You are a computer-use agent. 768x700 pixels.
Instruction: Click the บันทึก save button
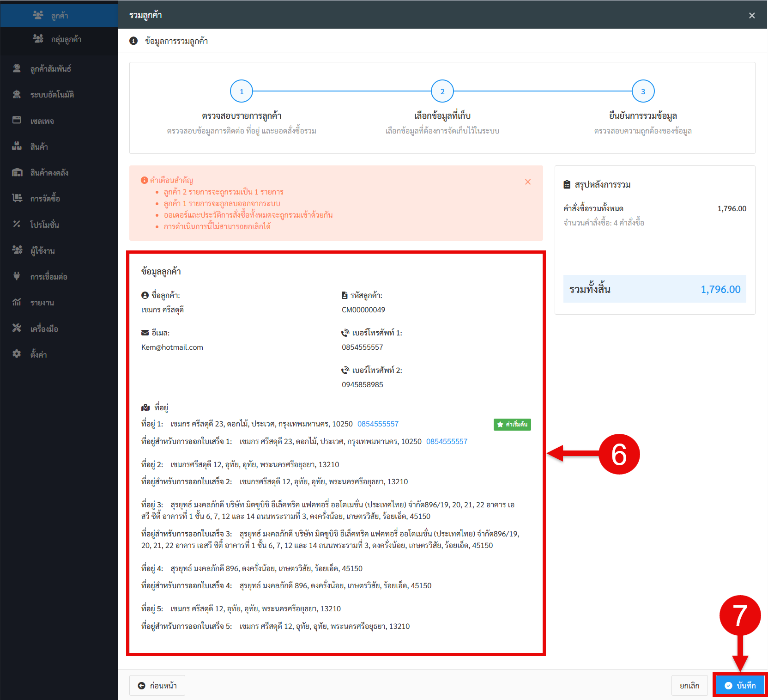click(x=740, y=685)
